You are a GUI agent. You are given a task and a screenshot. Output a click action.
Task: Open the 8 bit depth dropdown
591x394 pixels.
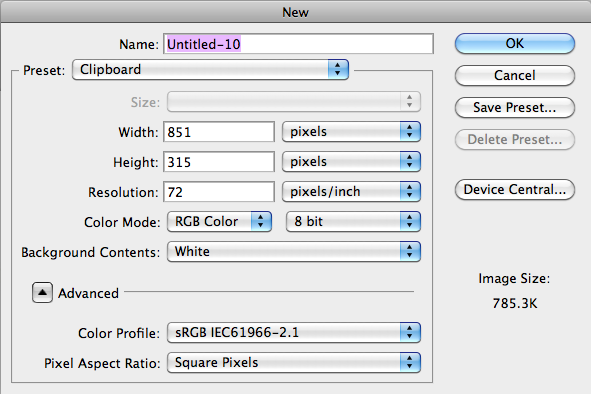coord(353,221)
